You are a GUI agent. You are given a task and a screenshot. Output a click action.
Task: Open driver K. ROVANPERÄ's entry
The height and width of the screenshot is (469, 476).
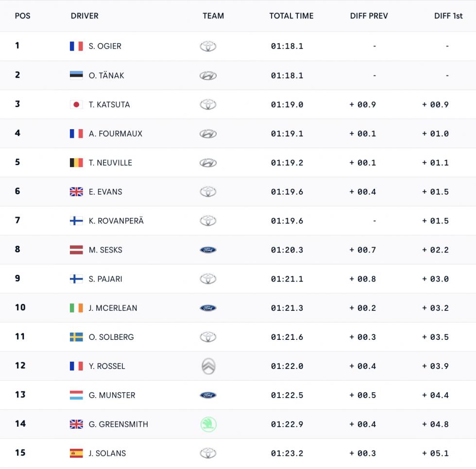[116, 221]
